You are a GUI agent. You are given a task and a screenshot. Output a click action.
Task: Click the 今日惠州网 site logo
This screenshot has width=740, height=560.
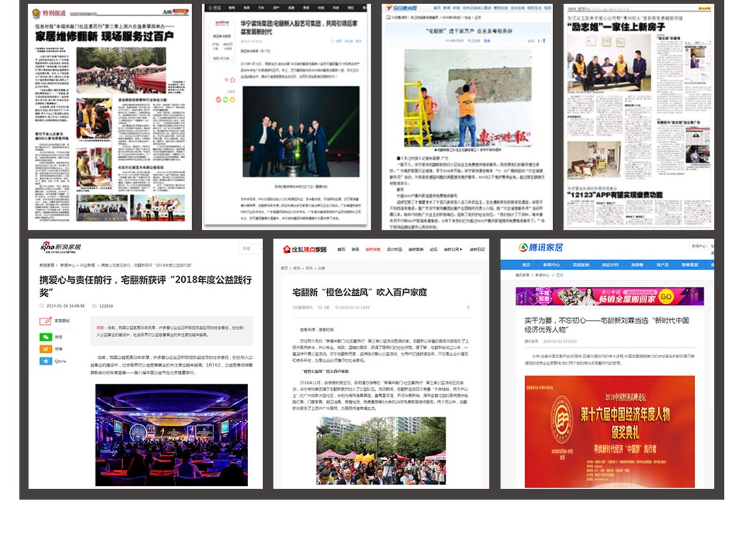click(403, 9)
